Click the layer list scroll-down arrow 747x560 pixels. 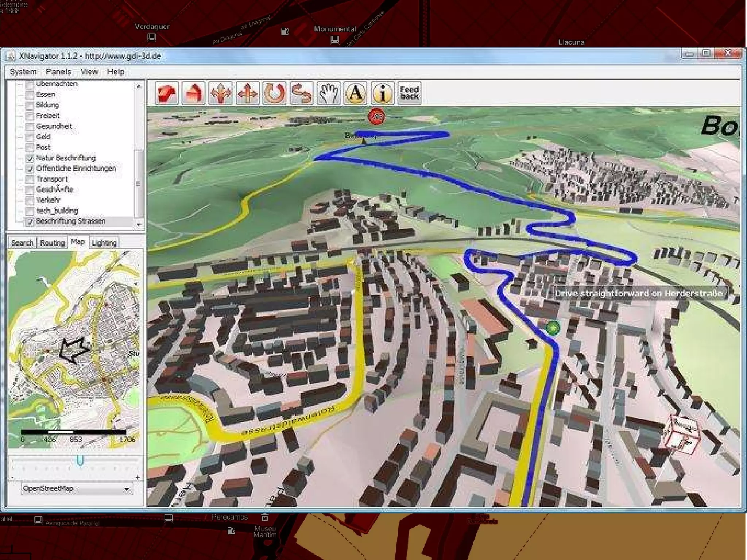pos(139,224)
